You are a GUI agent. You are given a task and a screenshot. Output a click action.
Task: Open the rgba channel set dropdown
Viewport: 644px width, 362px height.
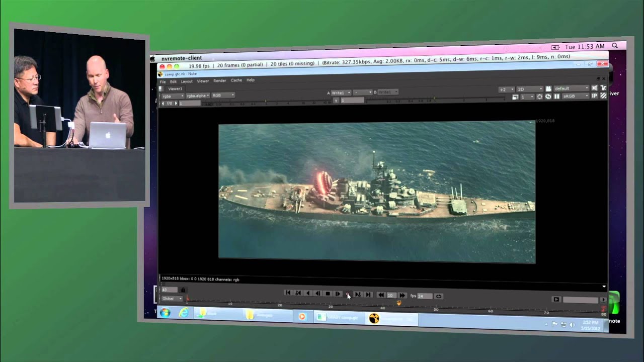tap(172, 96)
